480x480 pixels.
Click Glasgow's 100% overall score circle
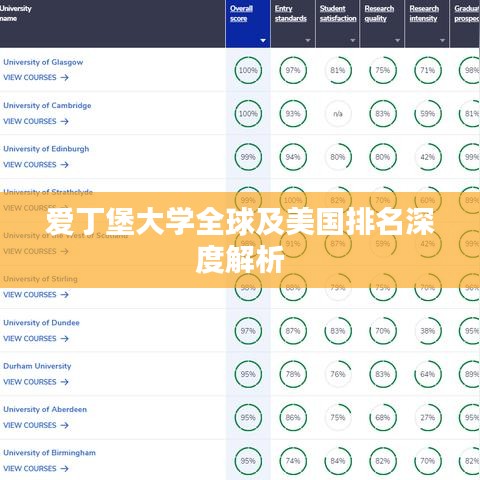[248, 70]
